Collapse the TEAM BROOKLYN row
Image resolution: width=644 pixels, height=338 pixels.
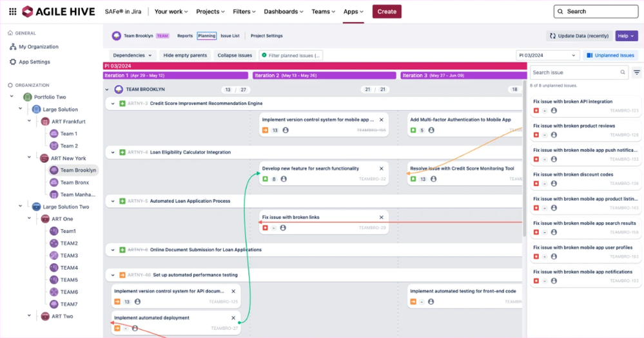(107, 89)
